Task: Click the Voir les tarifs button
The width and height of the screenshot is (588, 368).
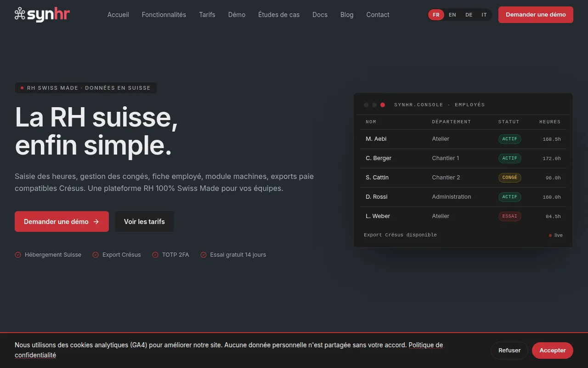Action: click(x=144, y=222)
